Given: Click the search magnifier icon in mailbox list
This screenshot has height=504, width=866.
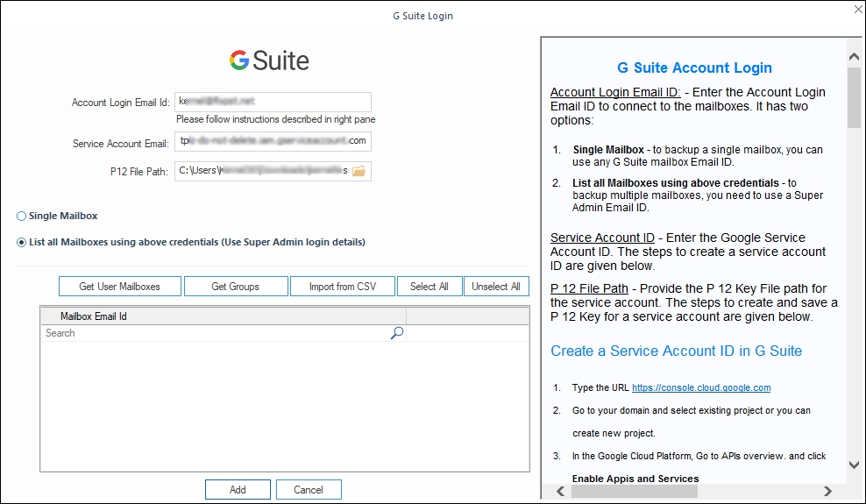Looking at the screenshot, I should click(x=396, y=333).
